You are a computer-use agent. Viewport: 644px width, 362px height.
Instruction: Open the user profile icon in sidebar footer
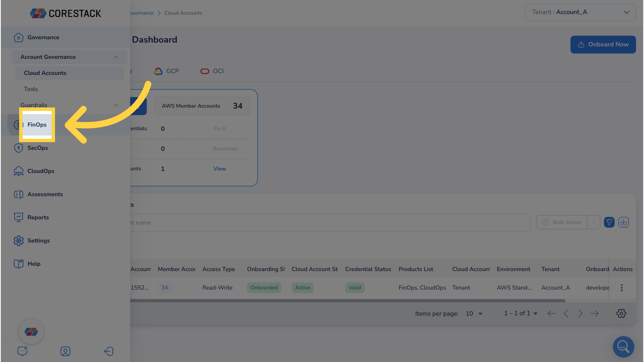[x=65, y=351]
